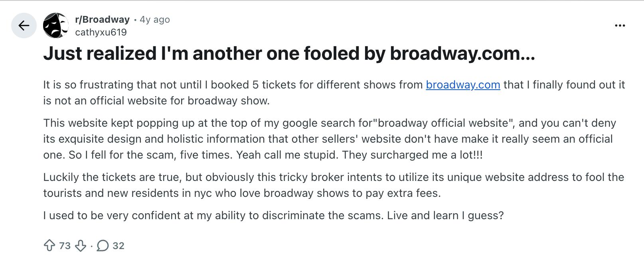
Task: Downvote the post
Action: click(x=81, y=245)
